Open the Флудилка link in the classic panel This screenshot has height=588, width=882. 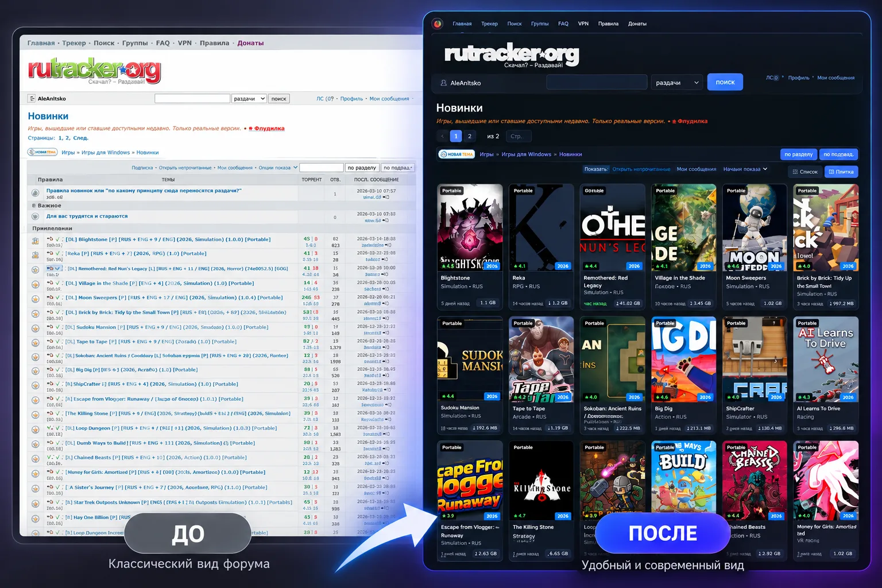click(266, 129)
